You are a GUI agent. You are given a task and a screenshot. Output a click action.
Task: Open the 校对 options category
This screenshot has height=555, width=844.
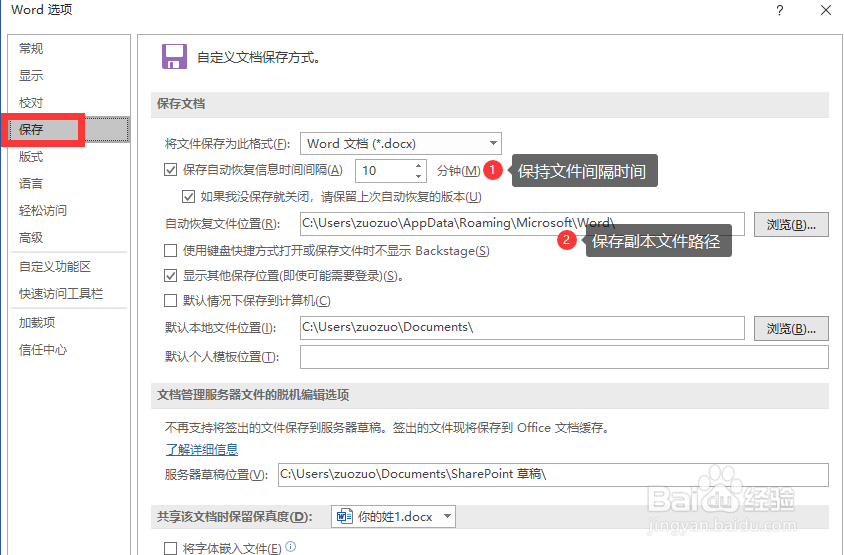[x=31, y=102]
